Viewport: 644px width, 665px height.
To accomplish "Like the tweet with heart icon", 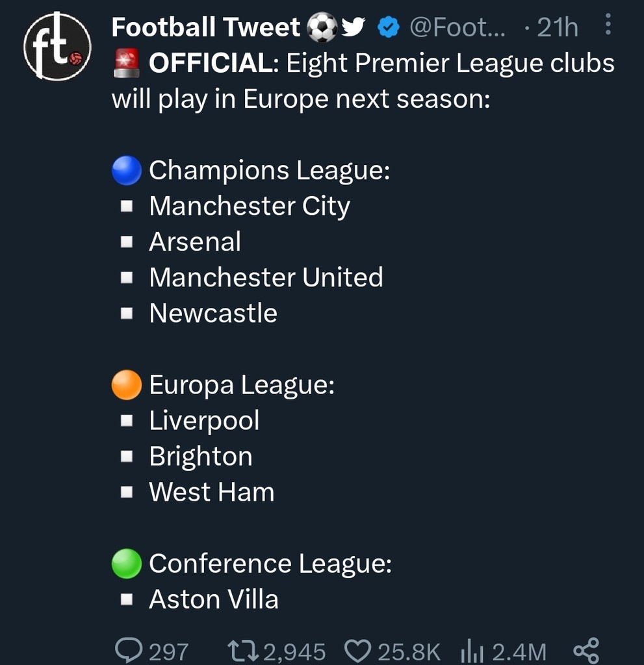I will tap(356, 649).
